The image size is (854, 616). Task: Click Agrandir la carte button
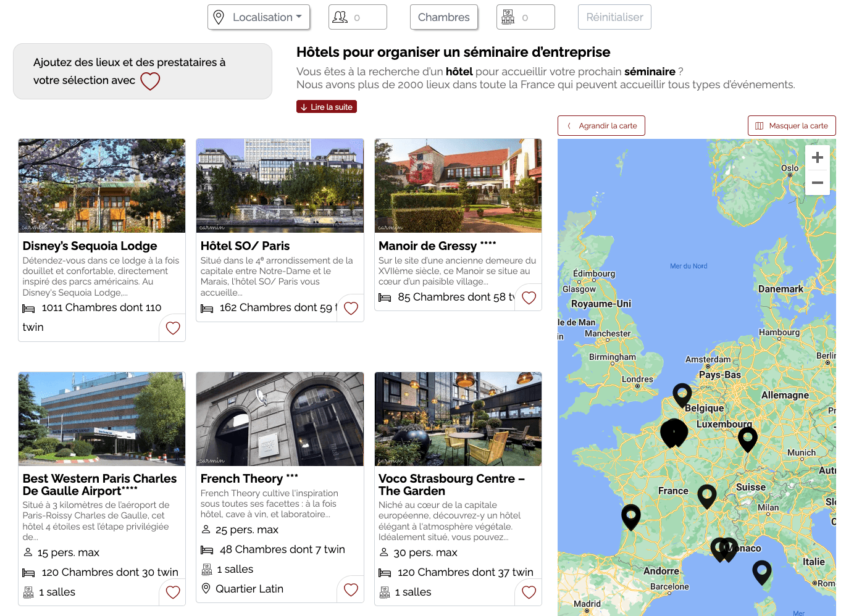point(601,126)
